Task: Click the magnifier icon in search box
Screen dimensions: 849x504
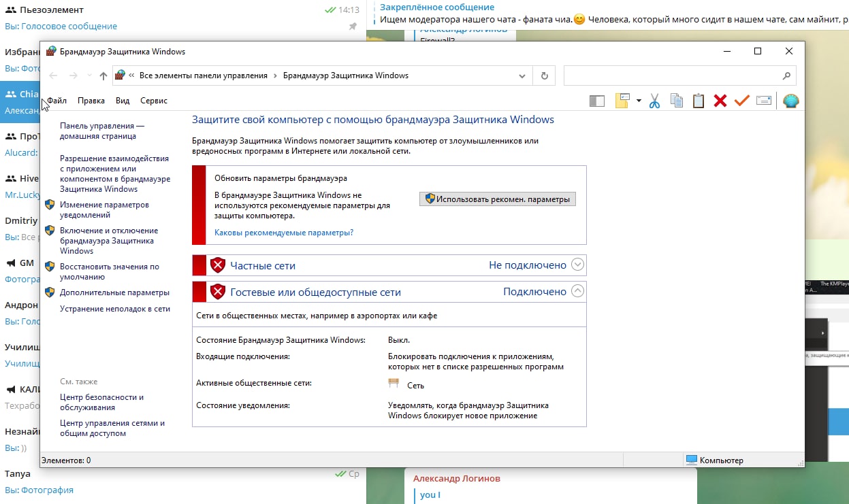Action: 786,75
